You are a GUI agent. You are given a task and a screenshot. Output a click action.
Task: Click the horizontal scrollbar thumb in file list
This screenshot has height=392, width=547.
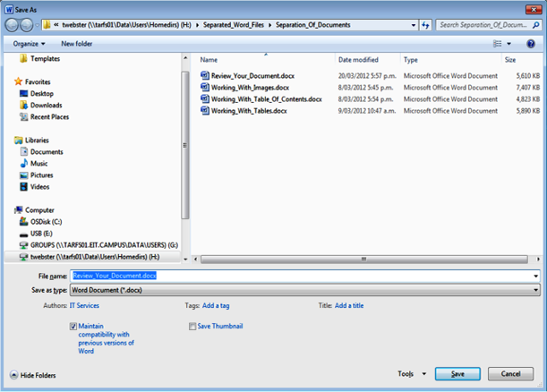(363, 260)
